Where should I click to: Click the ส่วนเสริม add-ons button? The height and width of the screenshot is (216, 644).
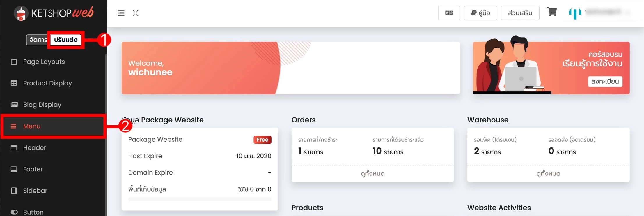[520, 13]
